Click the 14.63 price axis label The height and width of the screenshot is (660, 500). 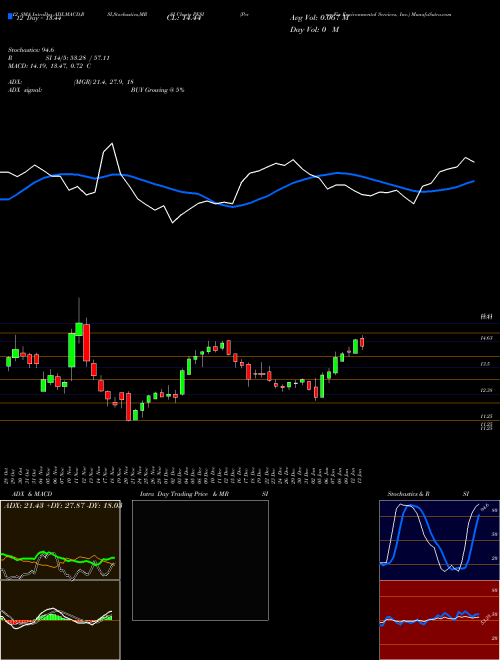point(486,338)
